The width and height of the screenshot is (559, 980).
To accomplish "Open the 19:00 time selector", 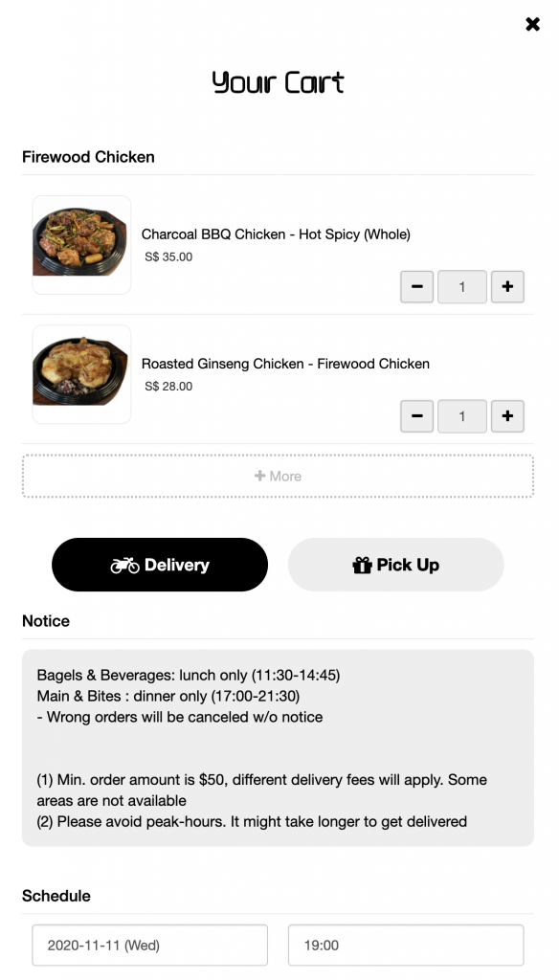I will click(406, 945).
